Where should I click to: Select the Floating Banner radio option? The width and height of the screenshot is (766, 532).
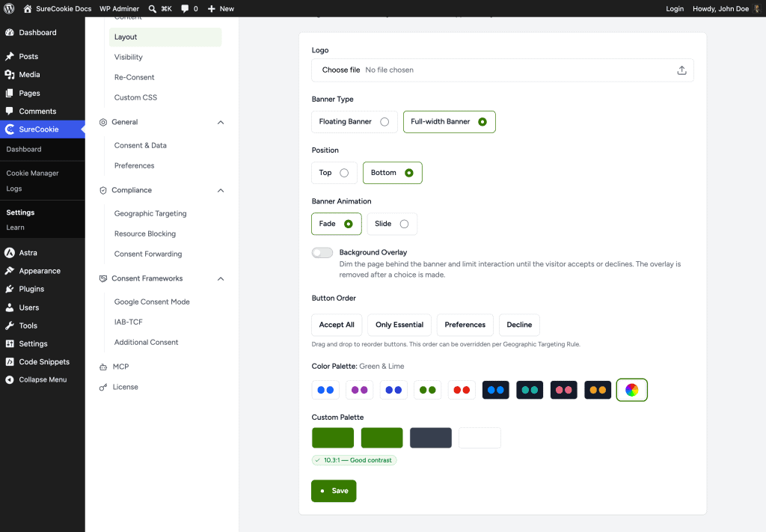(354, 122)
